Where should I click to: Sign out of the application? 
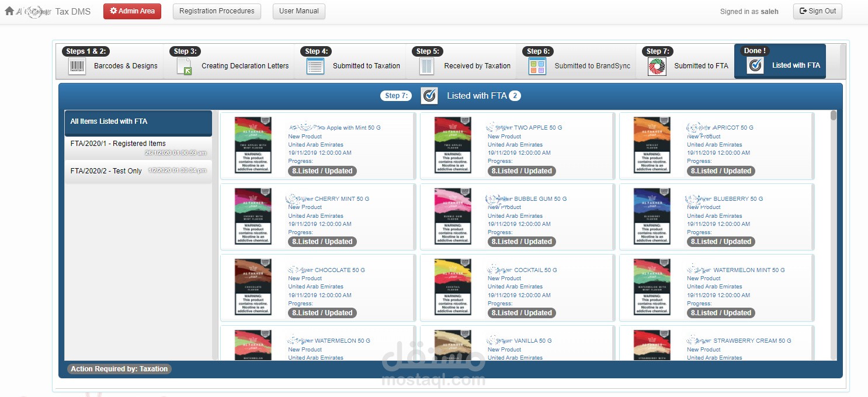(x=817, y=11)
